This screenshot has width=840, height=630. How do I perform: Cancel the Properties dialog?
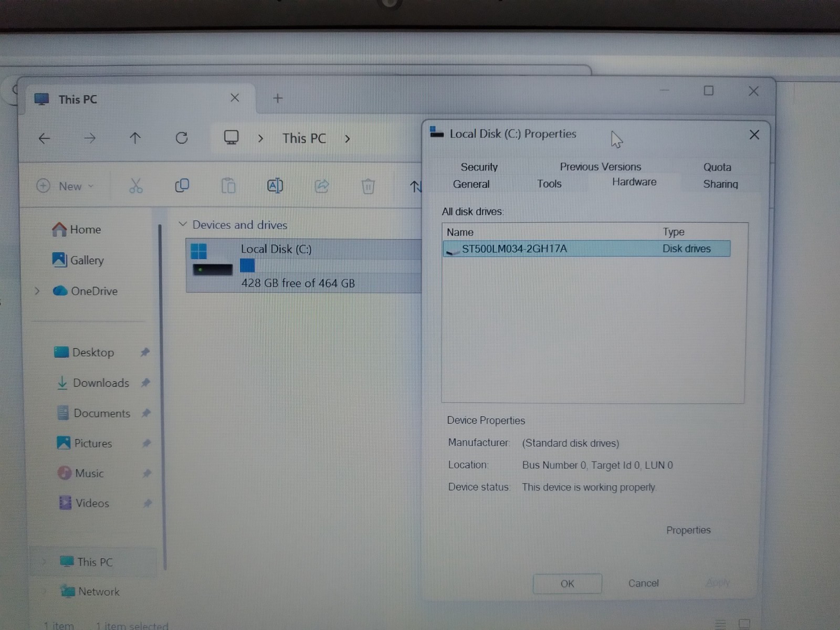643,583
